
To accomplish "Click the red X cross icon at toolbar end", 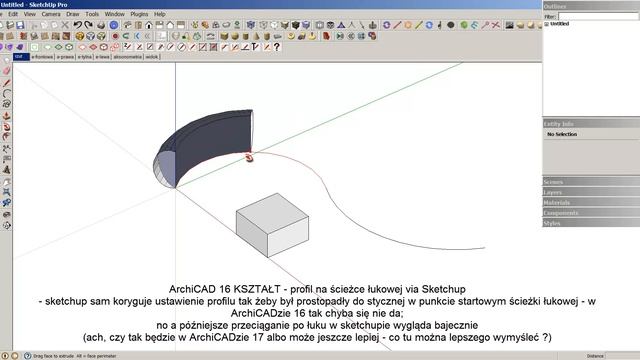I will pos(496,25).
